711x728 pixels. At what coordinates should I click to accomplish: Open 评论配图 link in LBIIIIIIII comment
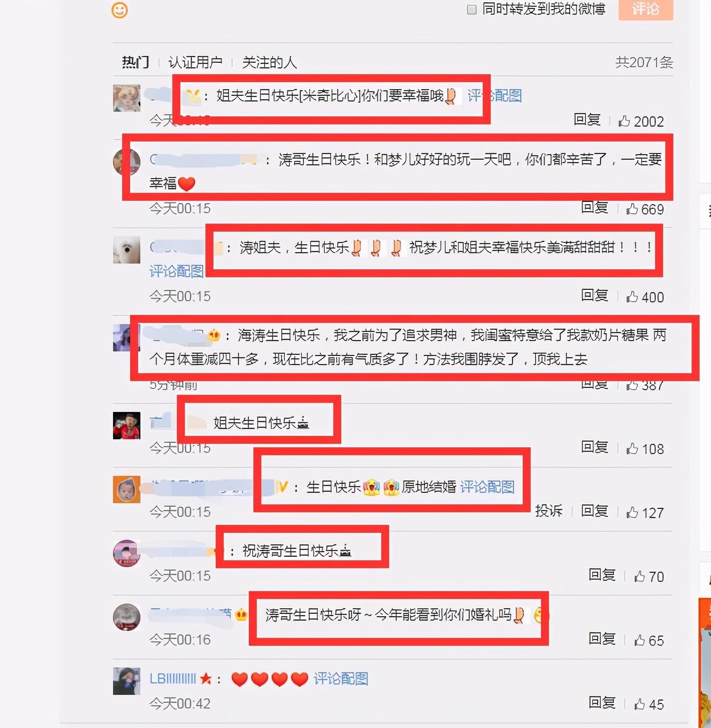(x=341, y=678)
